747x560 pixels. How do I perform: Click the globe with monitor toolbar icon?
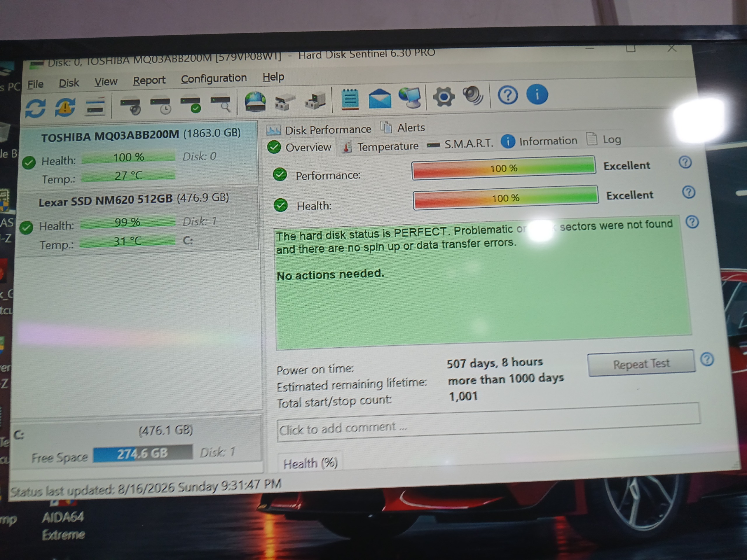coord(410,97)
